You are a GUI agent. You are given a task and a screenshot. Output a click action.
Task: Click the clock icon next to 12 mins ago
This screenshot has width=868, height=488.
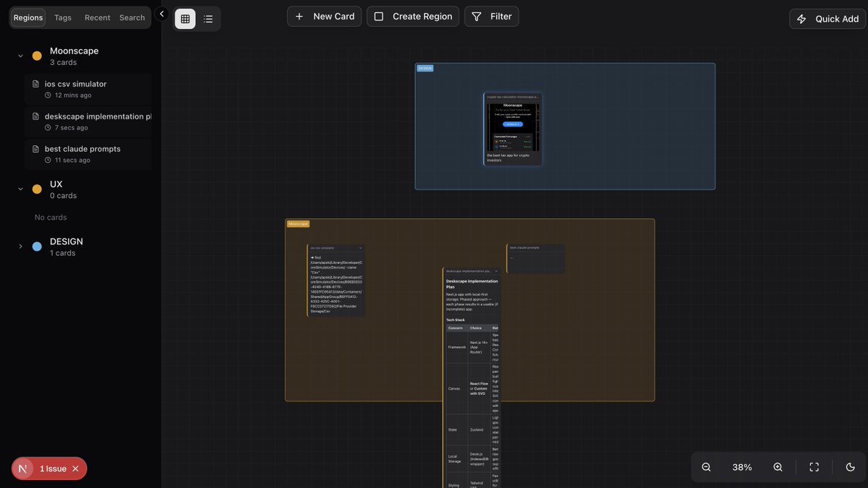pyautogui.click(x=48, y=95)
